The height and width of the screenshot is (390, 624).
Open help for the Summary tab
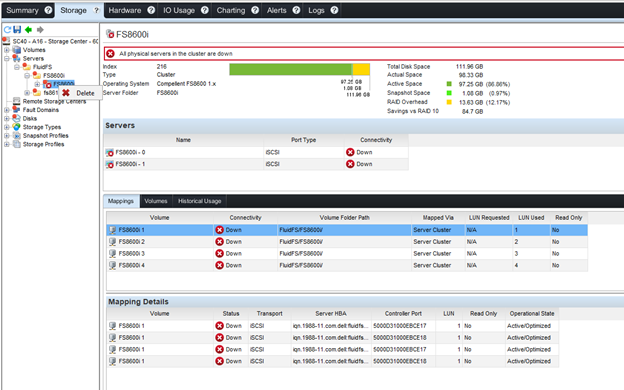click(48, 10)
